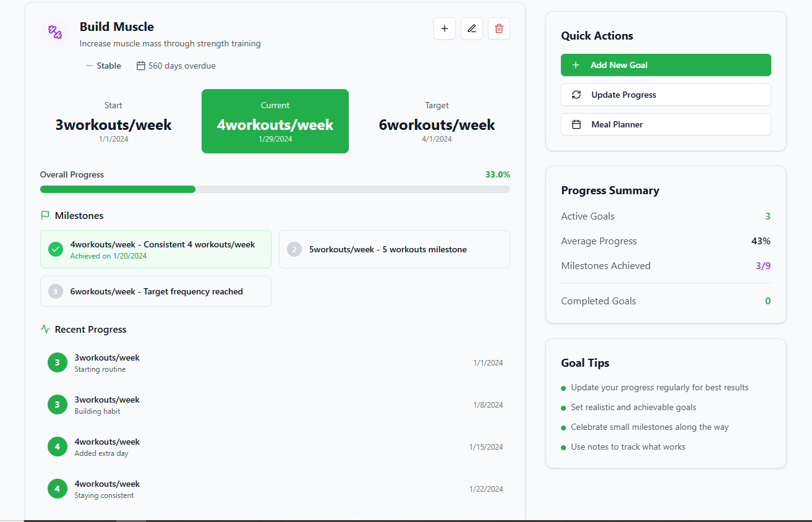Click the calendar icon beside 560 days overdue
This screenshot has height=522, width=812.
pos(140,66)
